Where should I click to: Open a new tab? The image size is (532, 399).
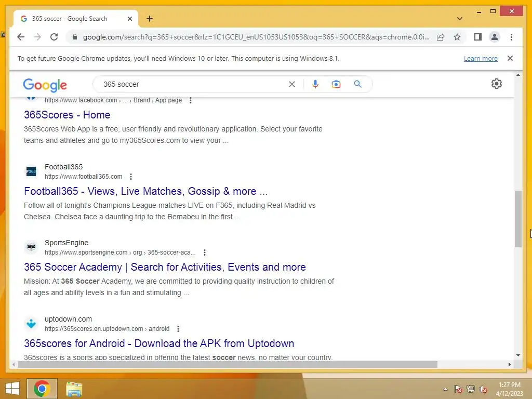click(150, 19)
